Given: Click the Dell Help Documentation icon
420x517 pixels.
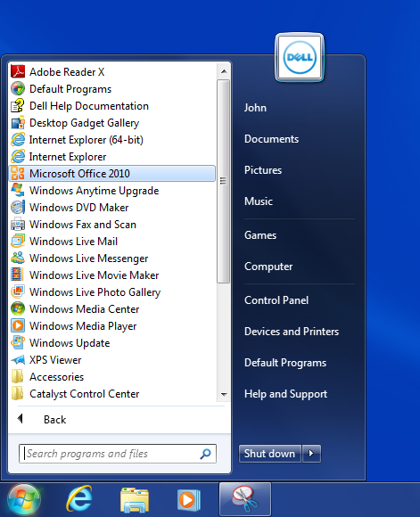Looking at the screenshot, I should pos(18,105).
